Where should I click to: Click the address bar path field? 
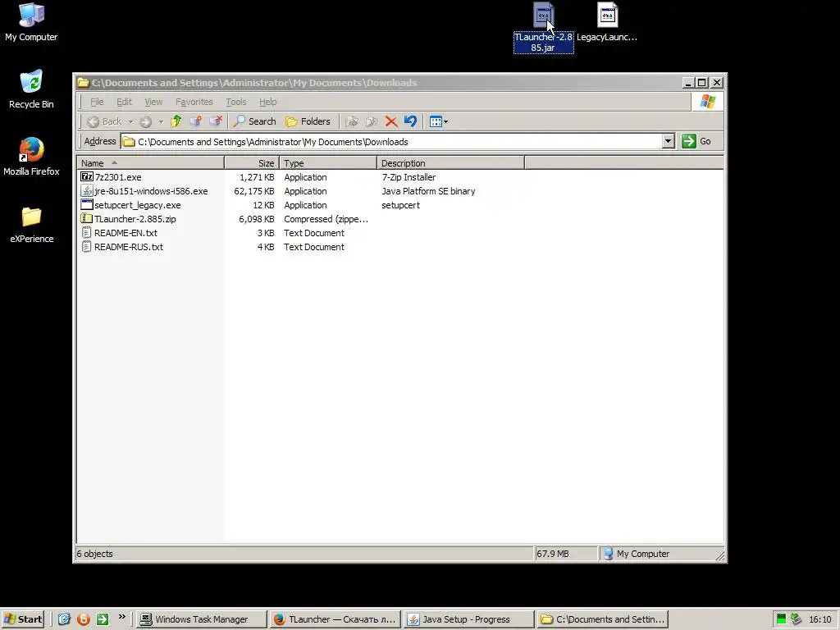[x=391, y=141]
